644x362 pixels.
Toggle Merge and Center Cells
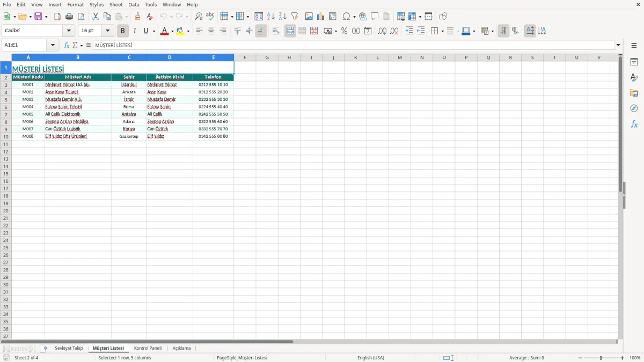pos(290,31)
